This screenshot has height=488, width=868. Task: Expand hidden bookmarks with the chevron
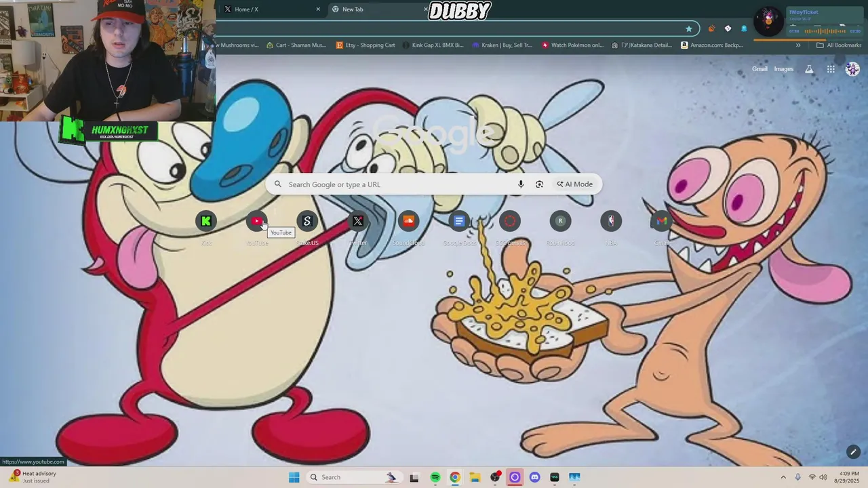(798, 45)
